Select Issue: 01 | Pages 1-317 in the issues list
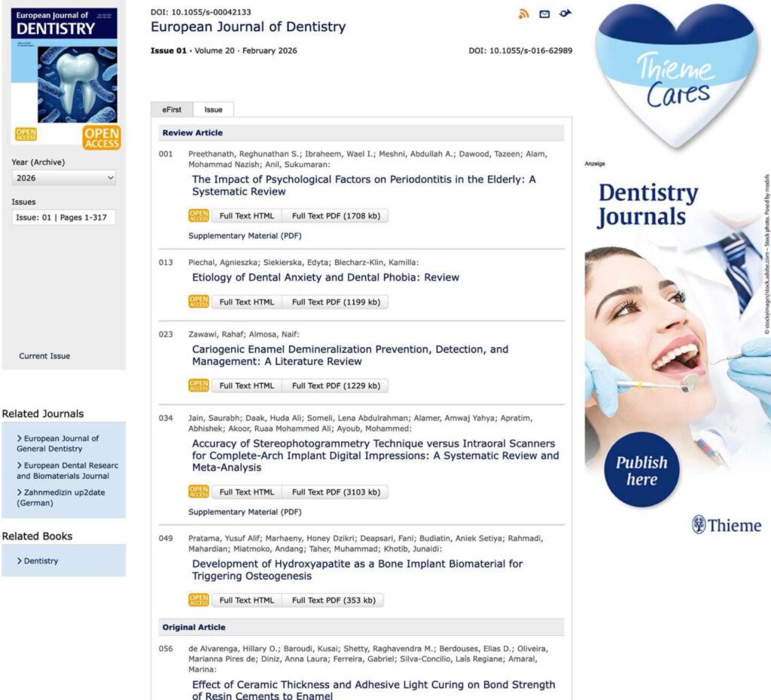Image resolution: width=771 pixels, height=700 pixels. coord(64,218)
